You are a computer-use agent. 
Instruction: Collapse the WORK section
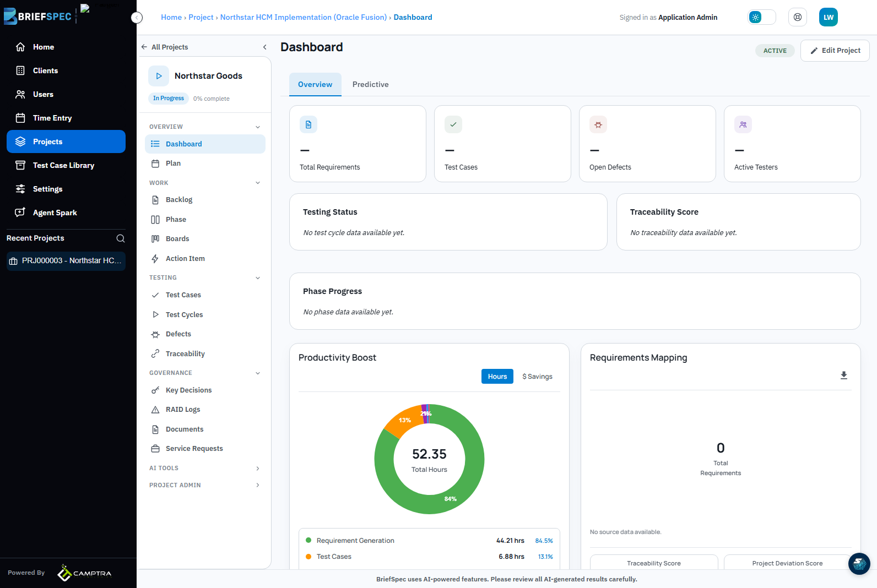258,183
